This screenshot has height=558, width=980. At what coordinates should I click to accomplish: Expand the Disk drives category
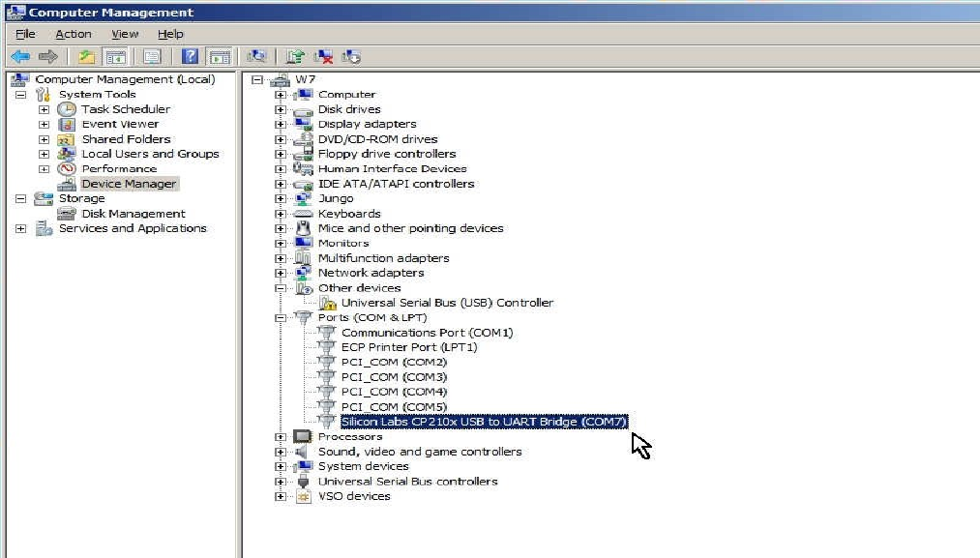[x=280, y=109]
